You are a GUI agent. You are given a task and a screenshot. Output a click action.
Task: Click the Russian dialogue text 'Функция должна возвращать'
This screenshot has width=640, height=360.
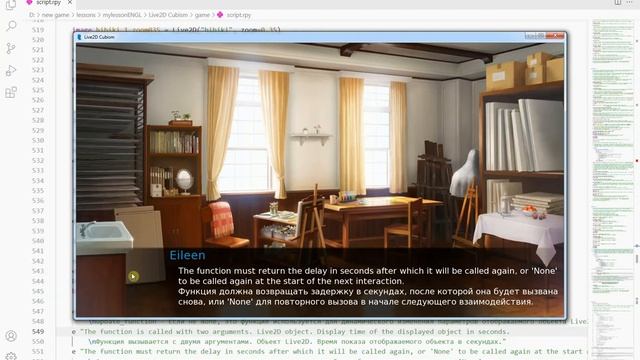pos(368,297)
